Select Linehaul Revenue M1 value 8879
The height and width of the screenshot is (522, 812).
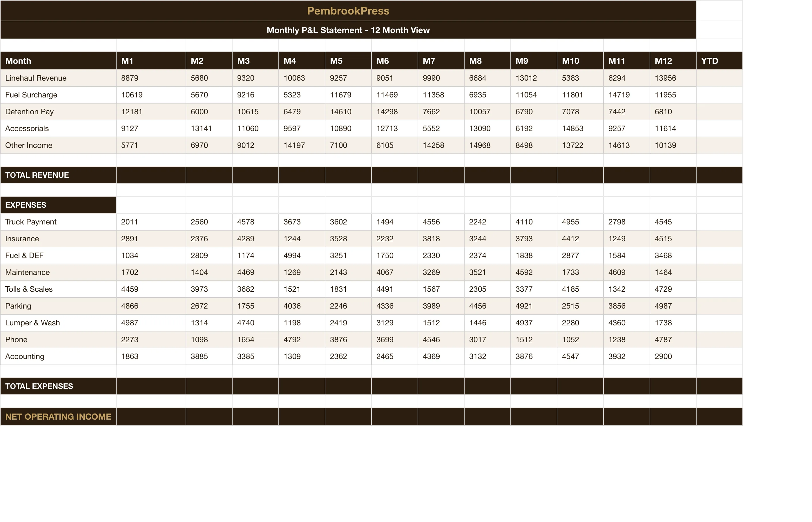[151, 78]
